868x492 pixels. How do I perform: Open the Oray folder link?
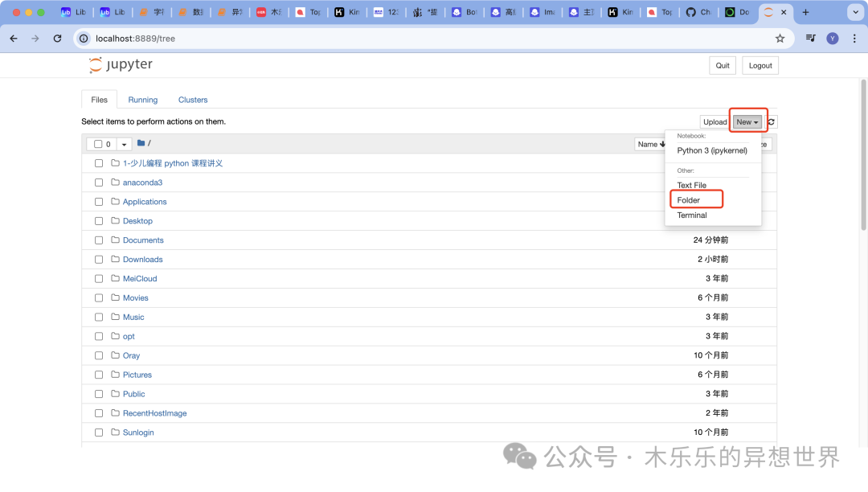(131, 355)
